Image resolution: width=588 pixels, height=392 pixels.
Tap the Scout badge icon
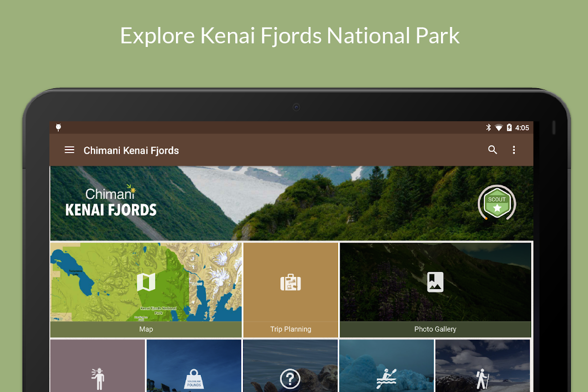[x=497, y=203]
